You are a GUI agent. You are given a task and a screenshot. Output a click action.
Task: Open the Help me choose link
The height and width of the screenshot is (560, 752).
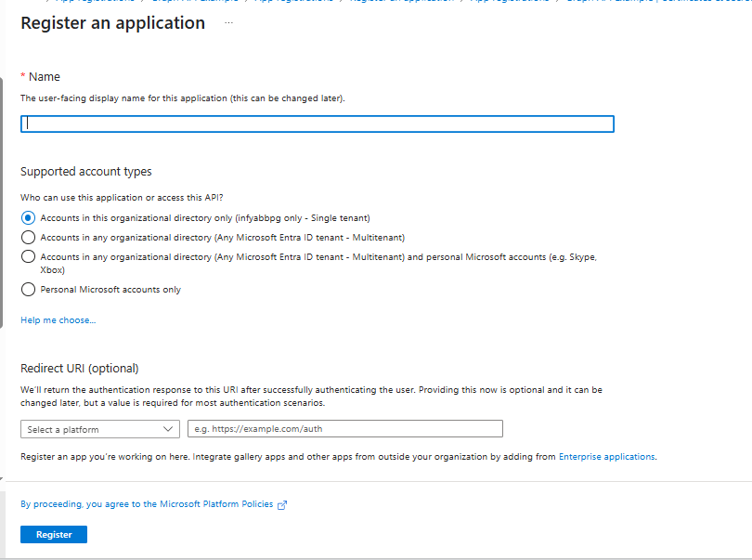pos(58,320)
